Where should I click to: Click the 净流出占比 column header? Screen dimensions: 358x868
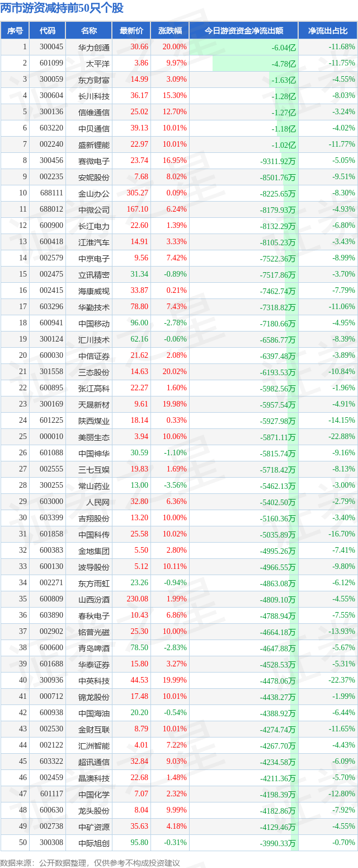[x=328, y=31]
